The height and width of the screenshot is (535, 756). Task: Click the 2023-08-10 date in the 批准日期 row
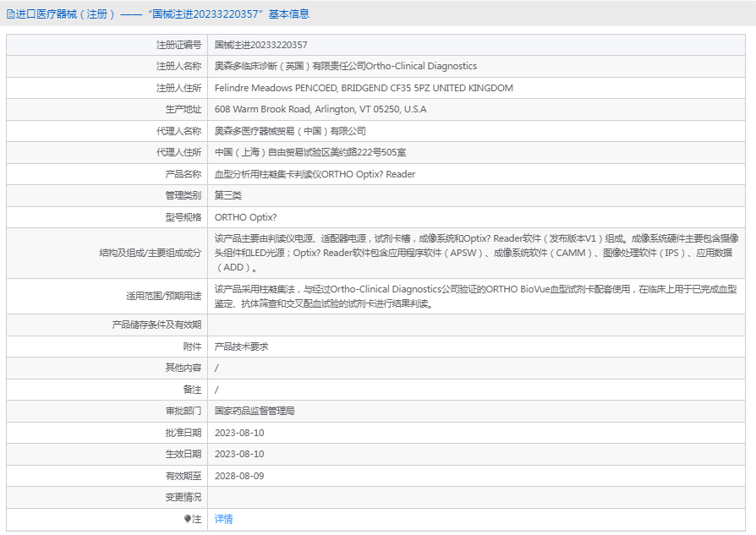239,433
